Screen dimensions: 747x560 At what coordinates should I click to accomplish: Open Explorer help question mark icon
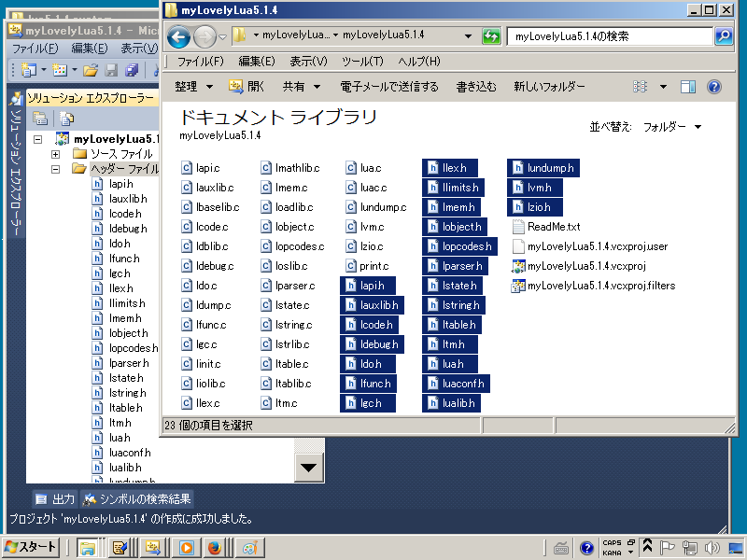click(x=714, y=87)
